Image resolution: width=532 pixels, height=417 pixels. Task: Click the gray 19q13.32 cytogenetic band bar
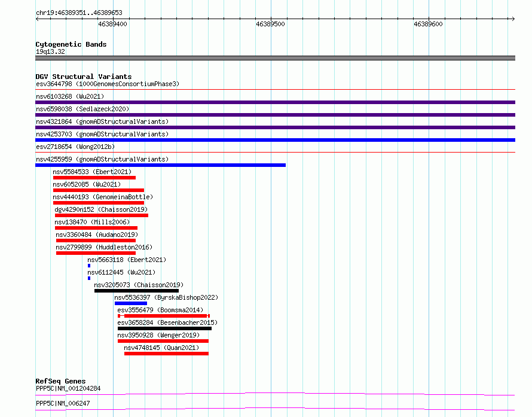(275, 58)
